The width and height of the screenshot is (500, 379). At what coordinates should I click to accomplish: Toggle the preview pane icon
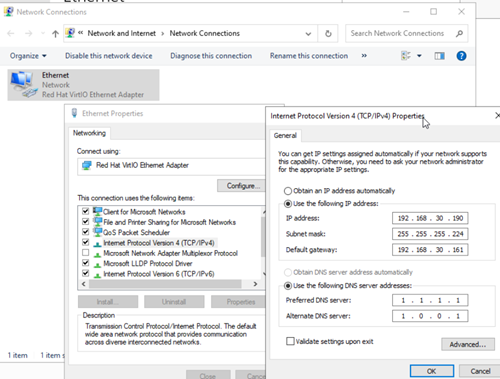click(439, 56)
